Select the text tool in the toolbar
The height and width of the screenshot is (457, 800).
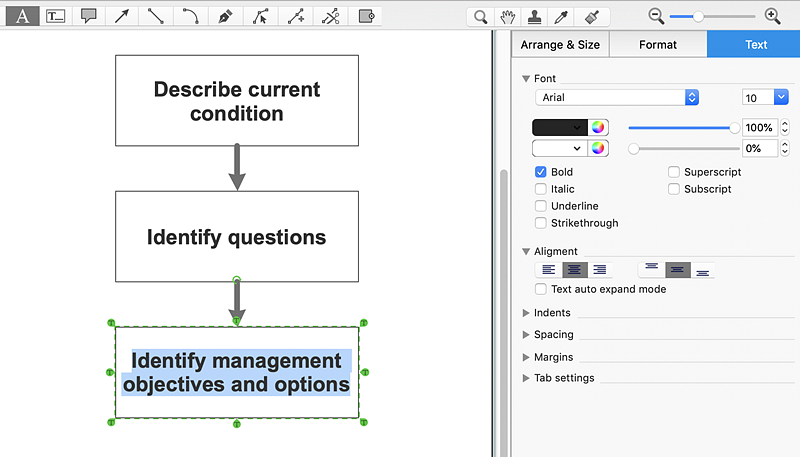(x=22, y=16)
